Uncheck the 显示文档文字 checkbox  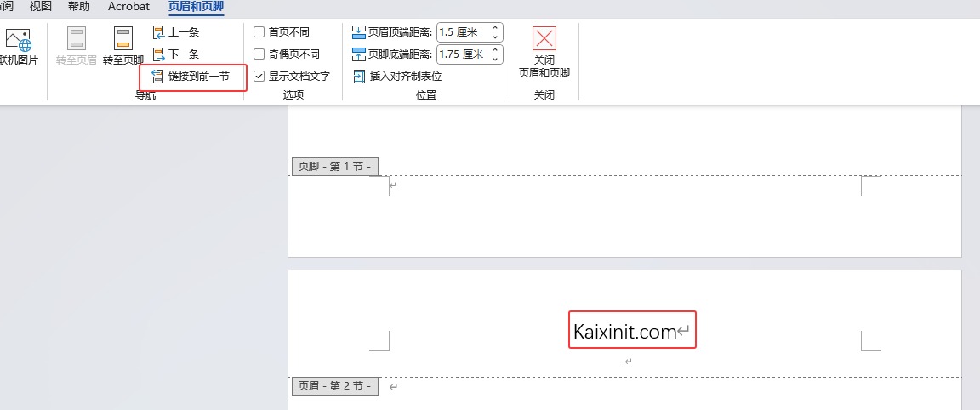pyautogui.click(x=259, y=77)
